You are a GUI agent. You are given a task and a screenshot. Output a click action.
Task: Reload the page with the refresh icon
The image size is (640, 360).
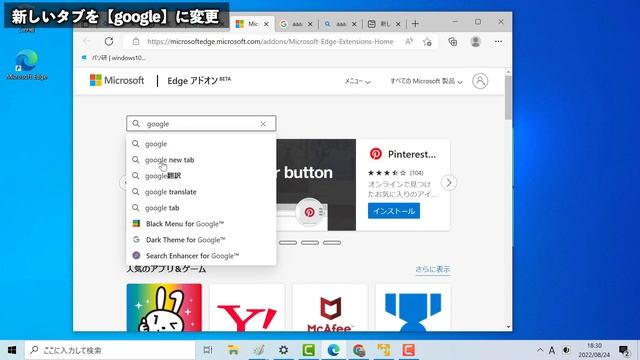109,41
